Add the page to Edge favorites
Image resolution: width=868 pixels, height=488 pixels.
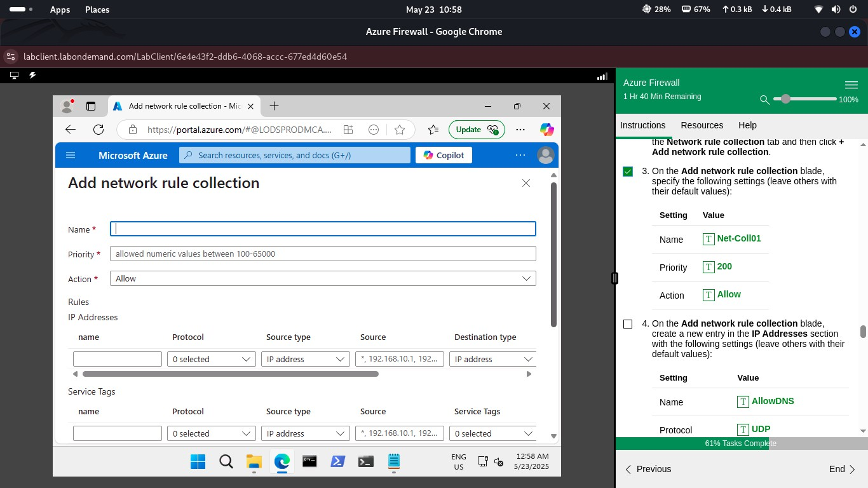click(x=400, y=130)
